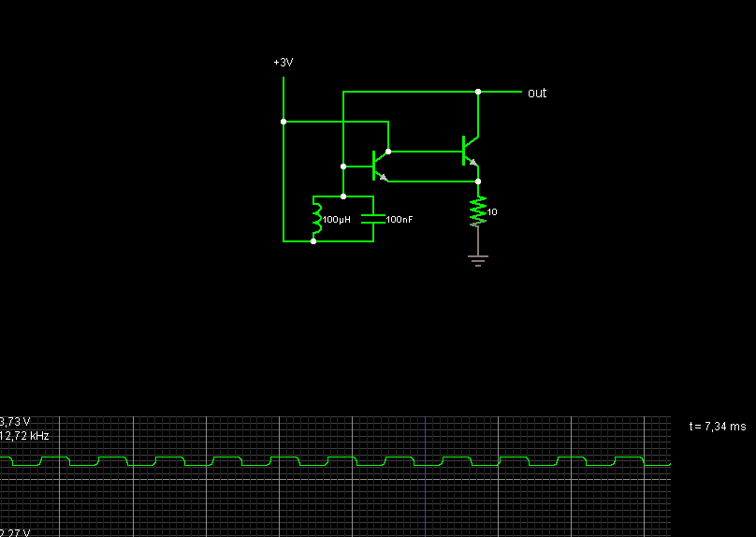Image resolution: width=756 pixels, height=537 pixels.
Task: Select the wire junction below the inductor
Action: click(313, 241)
